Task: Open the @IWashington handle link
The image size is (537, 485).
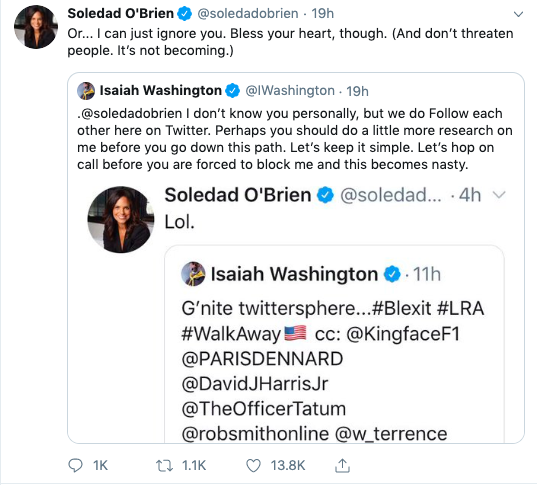Action: coord(290,91)
